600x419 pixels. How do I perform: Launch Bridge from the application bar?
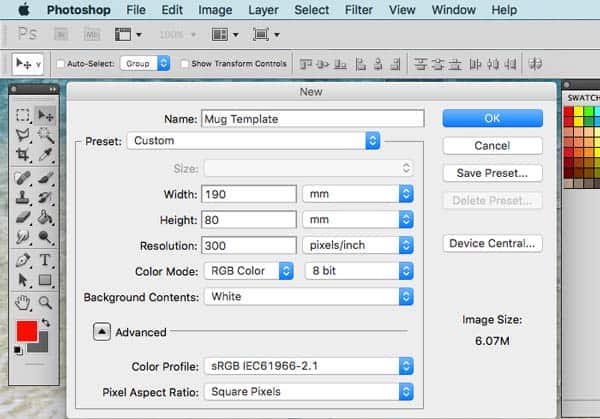[x=61, y=35]
